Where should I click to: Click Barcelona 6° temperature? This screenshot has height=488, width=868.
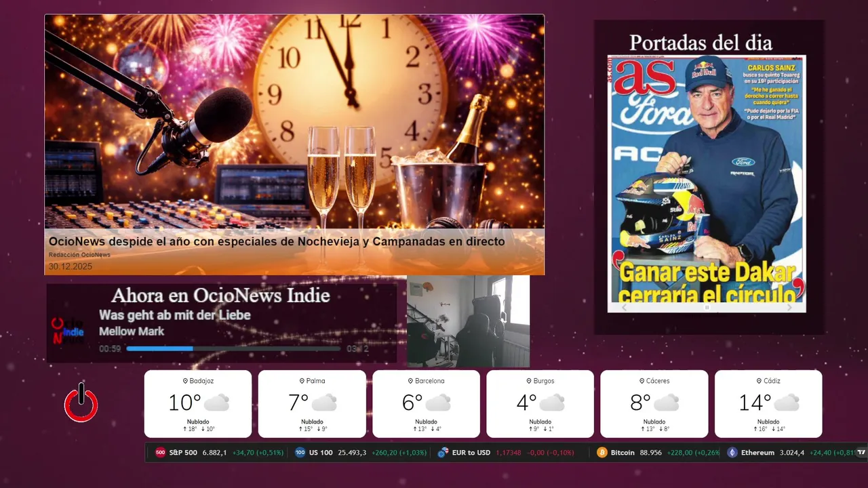tap(412, 403)
